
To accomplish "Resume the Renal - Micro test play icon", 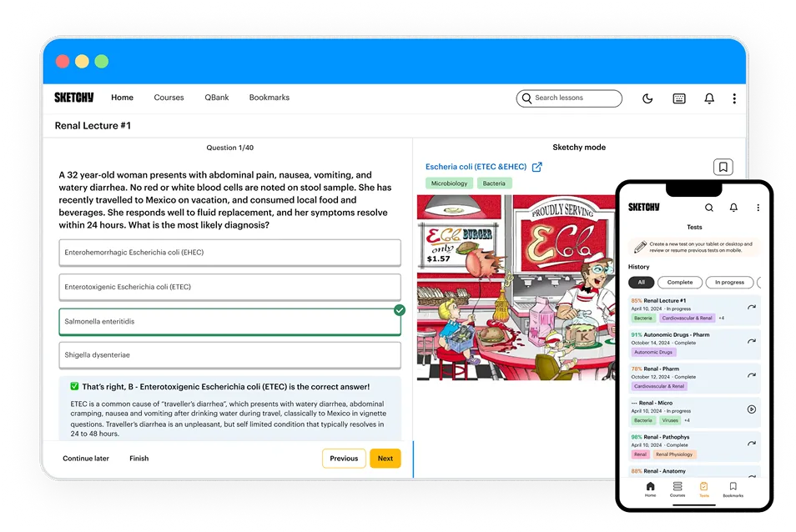I will (751, 409).
